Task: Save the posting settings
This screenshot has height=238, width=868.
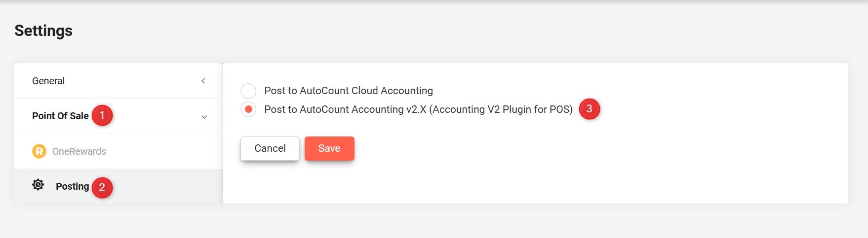Action: (x=329, y=148)
